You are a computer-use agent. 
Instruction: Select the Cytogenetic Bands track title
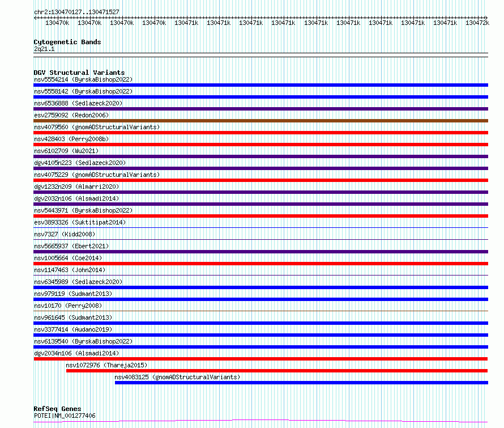[x=67, y=42]
